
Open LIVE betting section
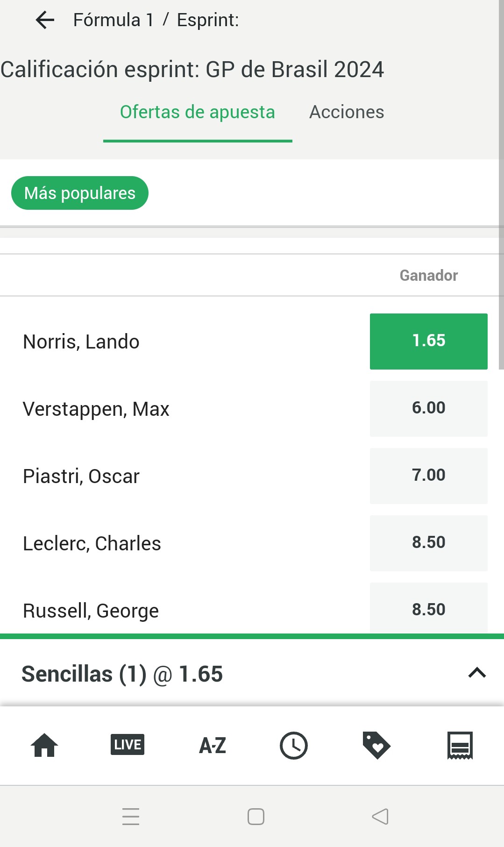(128, 745)
